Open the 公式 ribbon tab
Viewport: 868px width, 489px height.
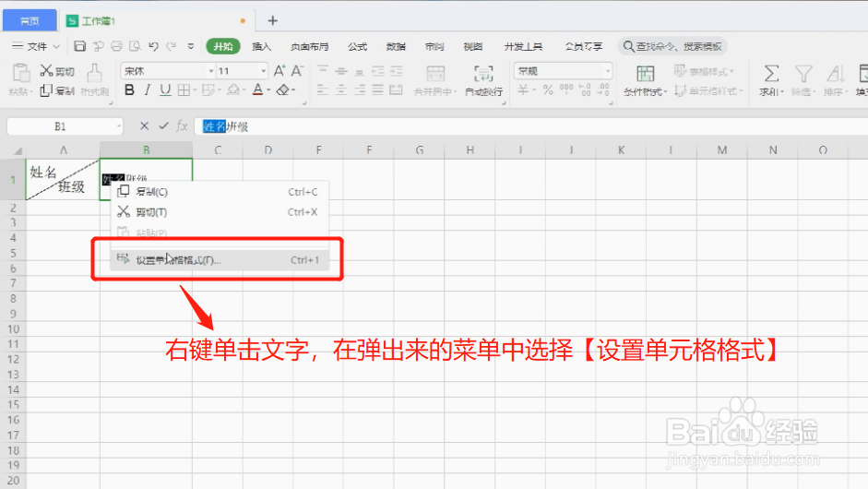click(x=357, y=46)
